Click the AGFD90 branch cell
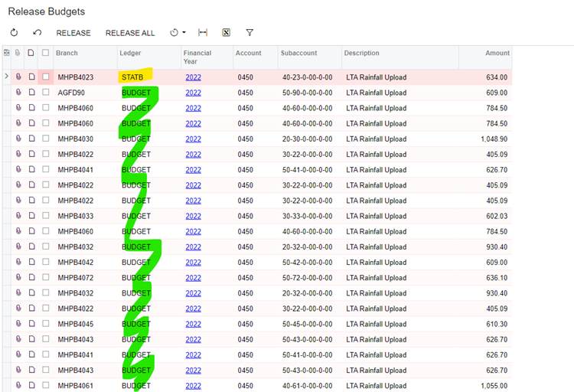This screenshot has width=574, height=392. (71, 93)
